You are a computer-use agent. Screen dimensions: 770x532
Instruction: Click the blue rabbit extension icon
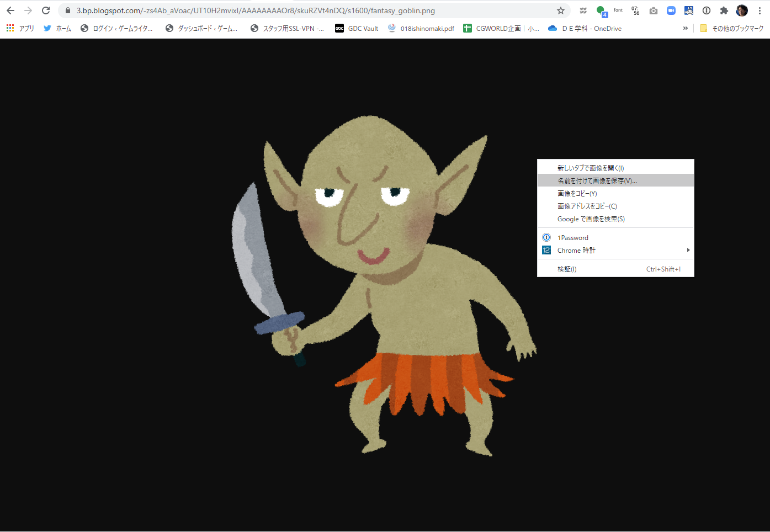tap(689, 10)
